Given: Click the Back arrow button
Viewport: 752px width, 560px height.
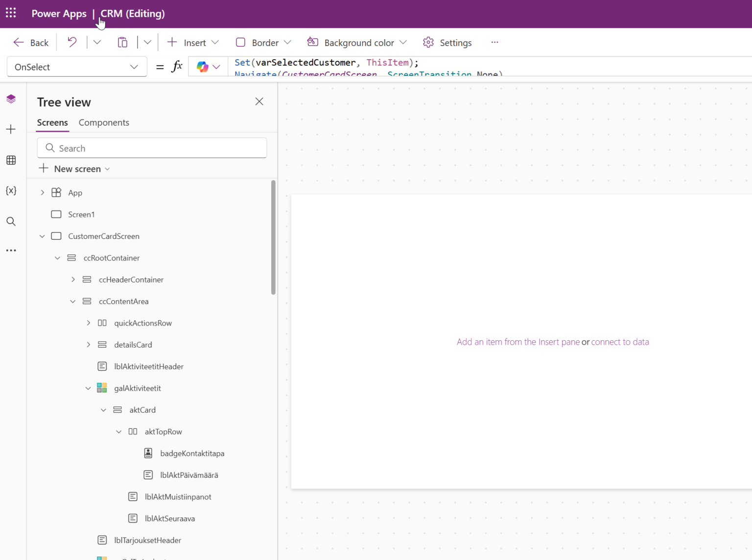Looking at the screenshot, I should [x=31, y=43].
